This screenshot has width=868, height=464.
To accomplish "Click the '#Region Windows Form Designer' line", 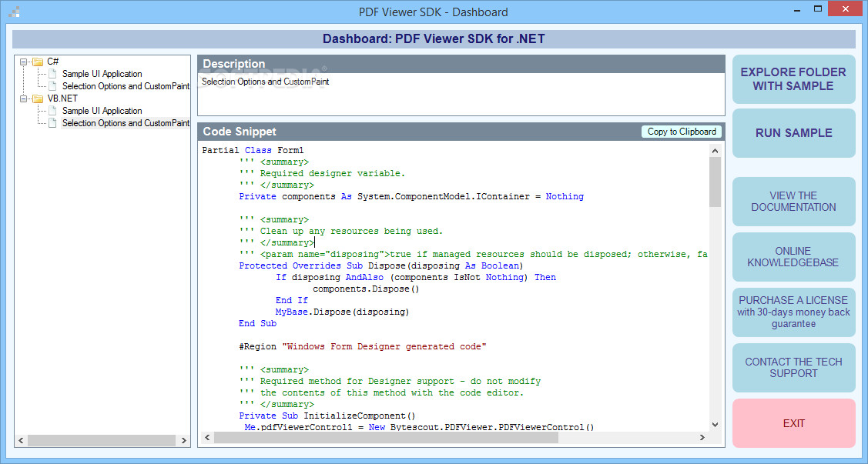I will point(363,346).
